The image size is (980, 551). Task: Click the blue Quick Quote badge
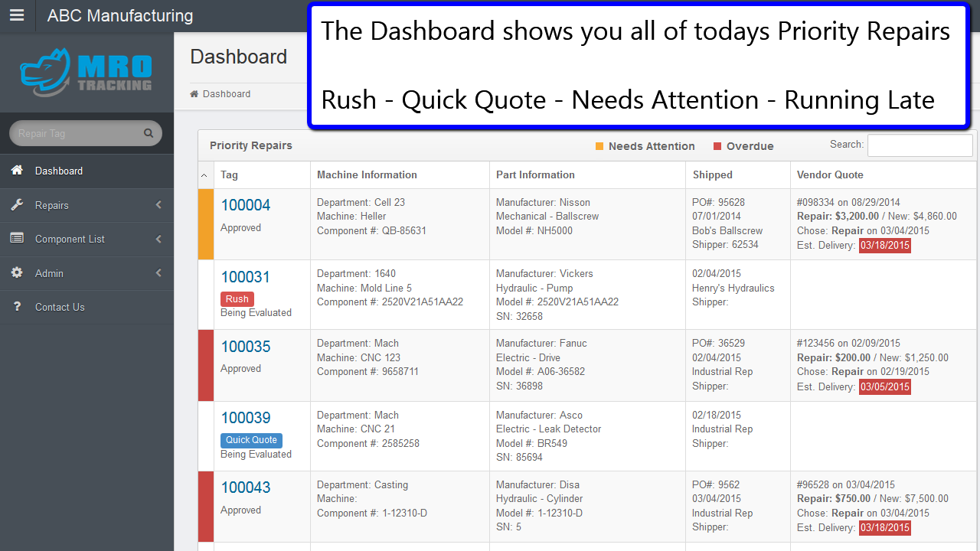pos(251,440)
